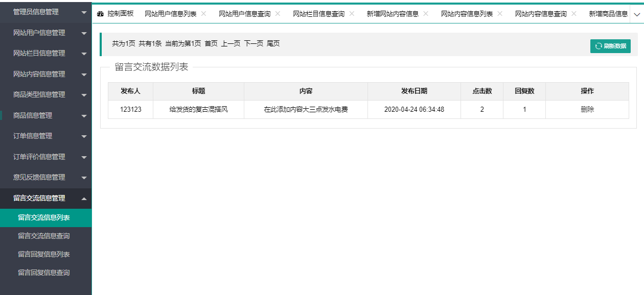Screen dimensions: 644x295
Task: Delete the message from 123123 via 删除
Action: click(587, 109)
